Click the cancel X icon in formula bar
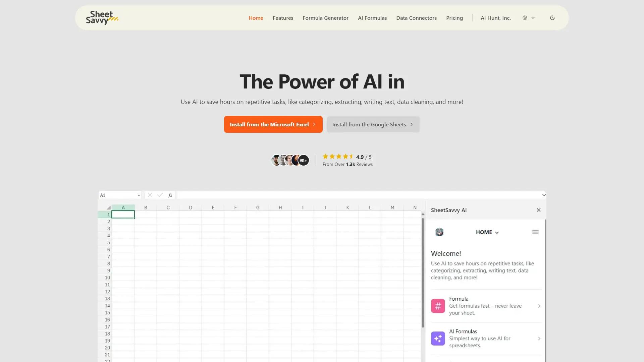The image size is (644, 362). (150, 195)
